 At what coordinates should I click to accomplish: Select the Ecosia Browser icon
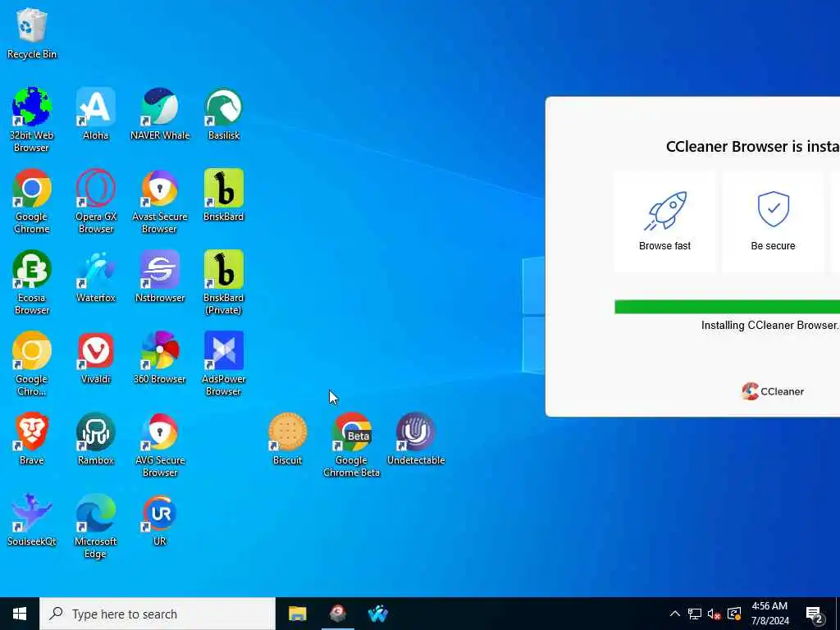click(32, 283)
